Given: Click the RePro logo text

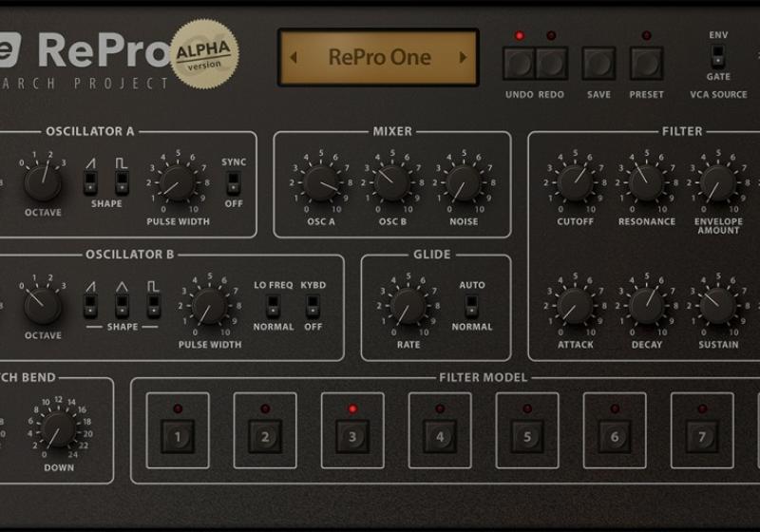Looking at the screenshot, I should point(104,50).
